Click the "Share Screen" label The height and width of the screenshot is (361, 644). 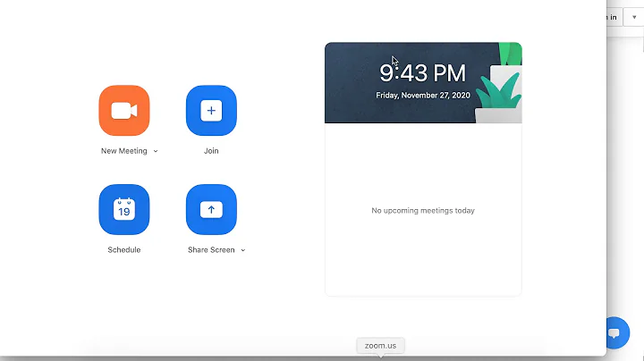pos(211,250)
